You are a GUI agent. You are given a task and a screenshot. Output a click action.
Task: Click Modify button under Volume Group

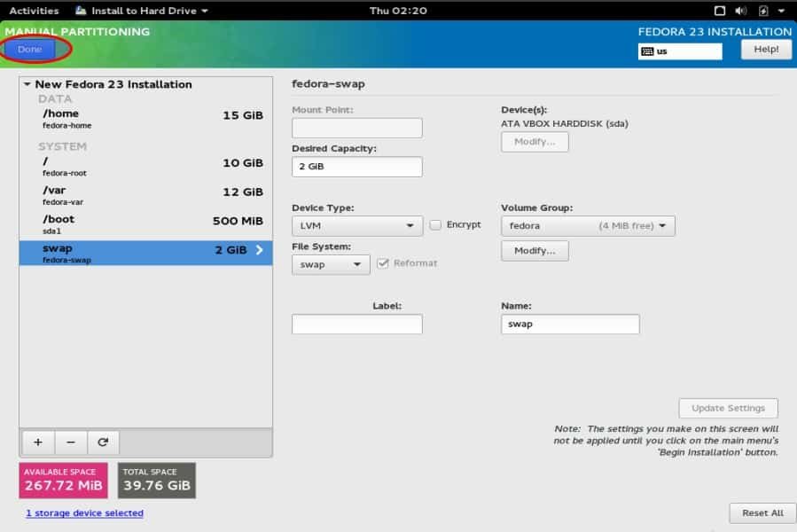coord(535,251)
